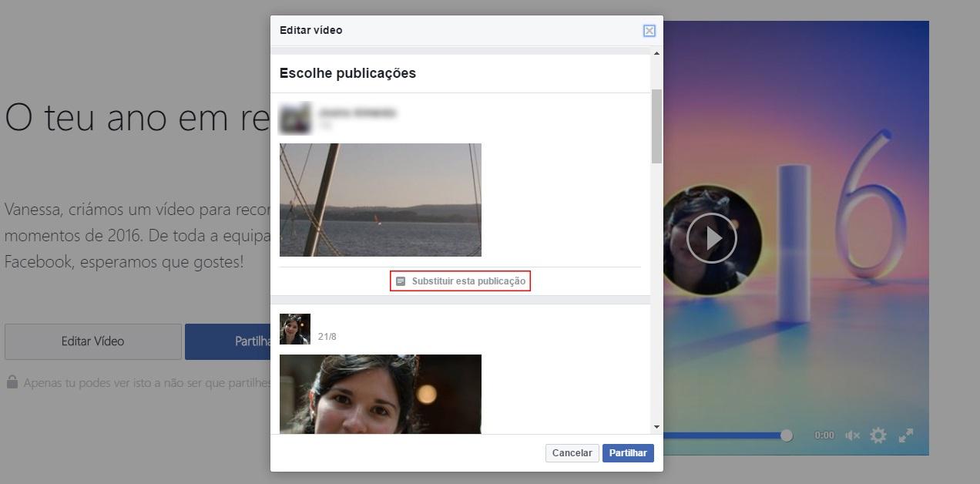The height and width of the screenshot is (484, 980).
Task: Click the blurred author name link
Action: 357,113
